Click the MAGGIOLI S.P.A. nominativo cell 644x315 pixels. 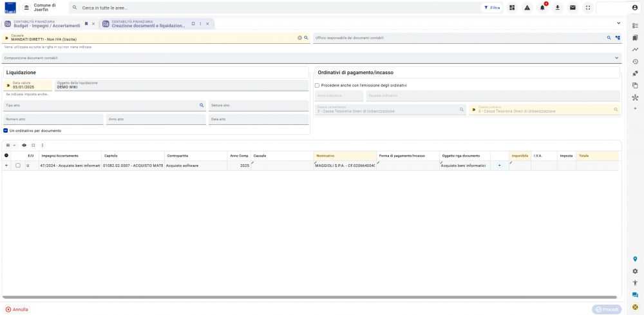[345, 166]
